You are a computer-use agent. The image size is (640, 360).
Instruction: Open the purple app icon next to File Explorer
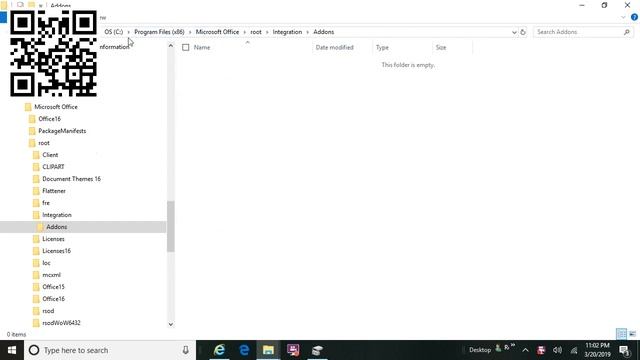point(293,350)
